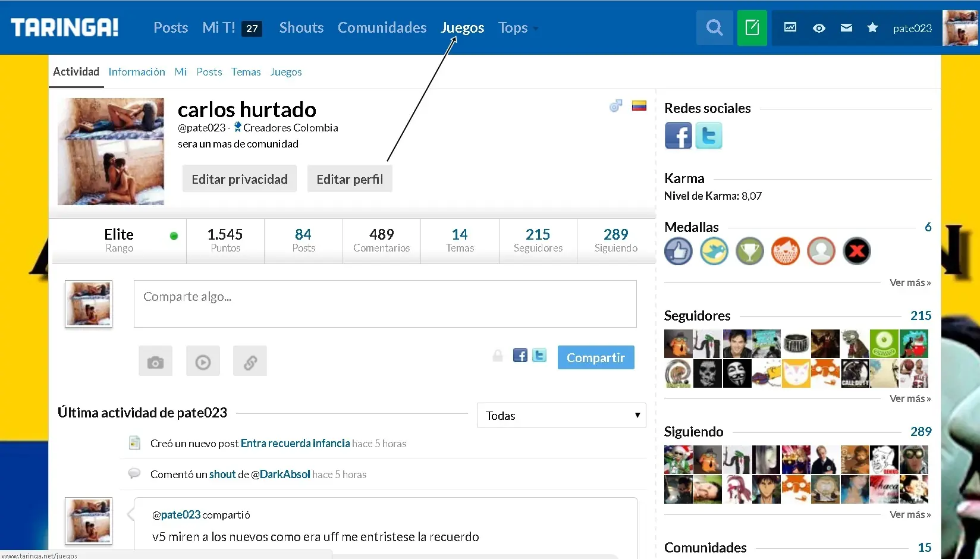Click the grey avatar medal

(x=821, y=251)
